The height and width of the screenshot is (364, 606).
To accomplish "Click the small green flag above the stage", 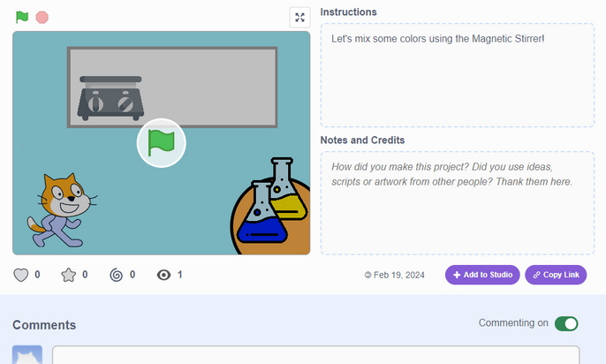I will click(x=22, y=17).
